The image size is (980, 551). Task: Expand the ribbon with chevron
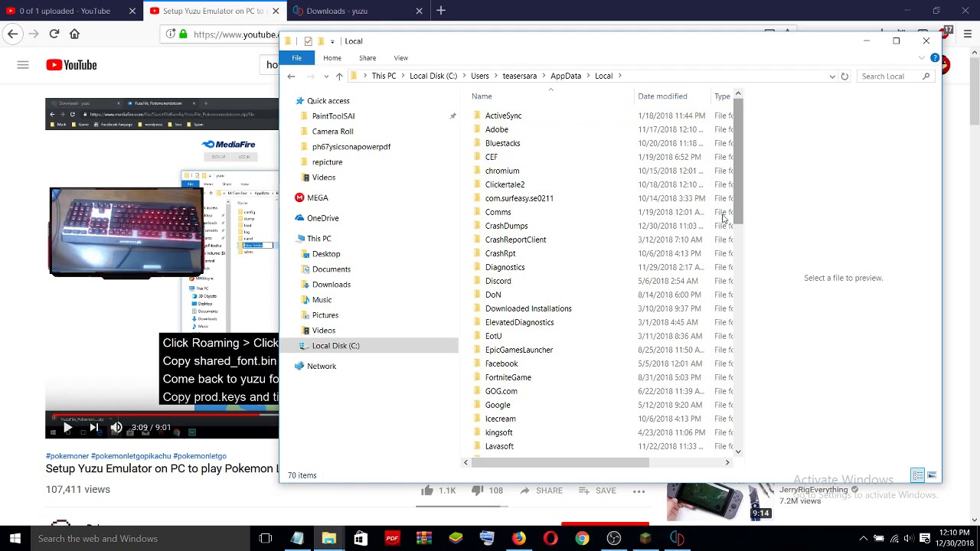point(922,57)
